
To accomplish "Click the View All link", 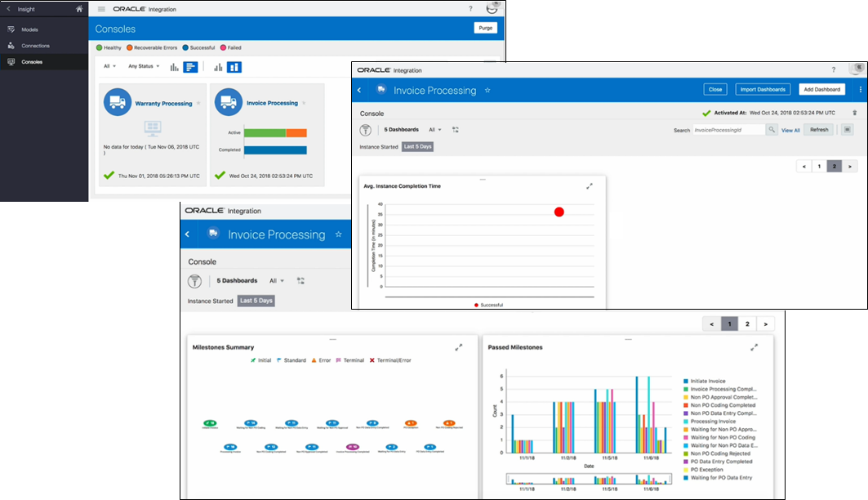I will [x=790, y=130].
